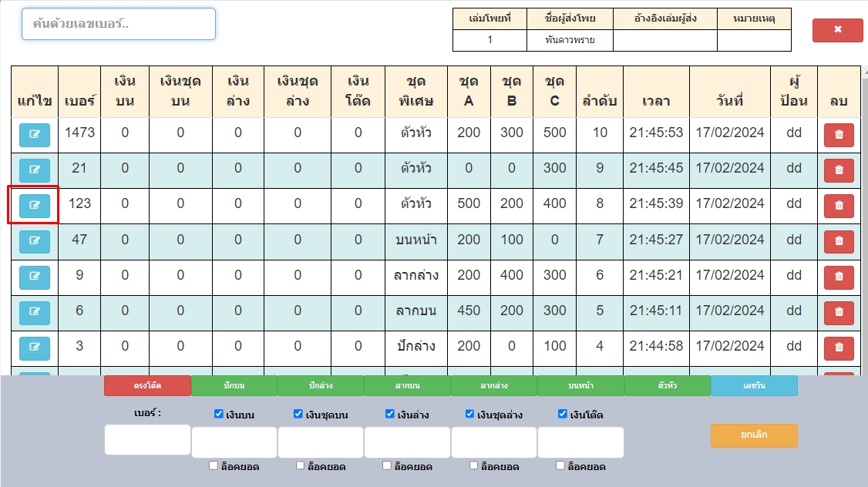Image resolution: width=868 pixels, height=487 pixels.
Task: Remove the row with number 3
Action: click(x=839, y=348)
